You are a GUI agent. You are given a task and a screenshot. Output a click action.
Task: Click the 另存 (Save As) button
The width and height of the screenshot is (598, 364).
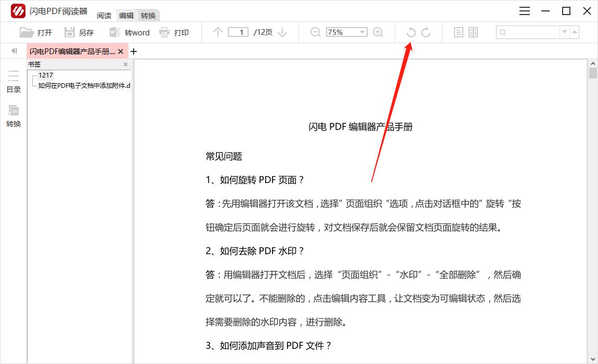tap(79, 32)
